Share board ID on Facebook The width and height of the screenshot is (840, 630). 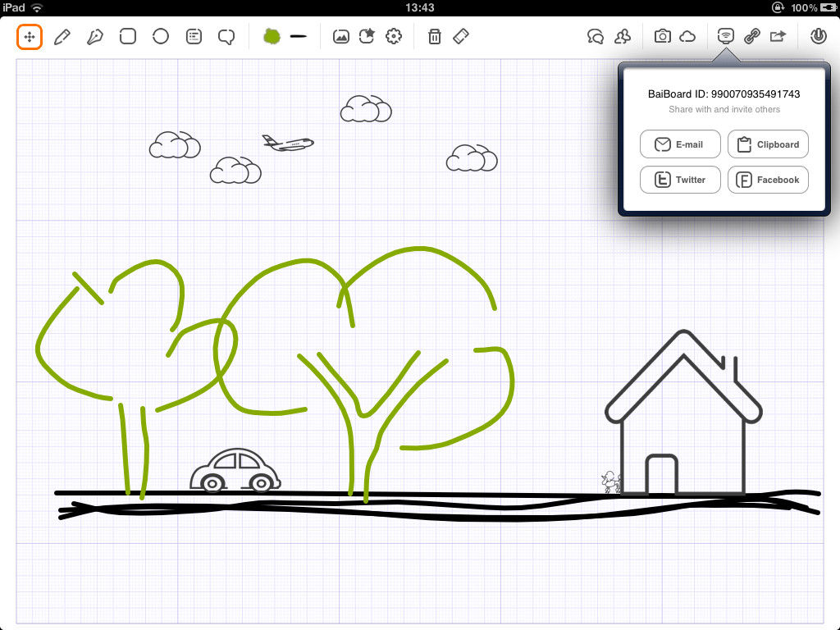pos(768,180)
